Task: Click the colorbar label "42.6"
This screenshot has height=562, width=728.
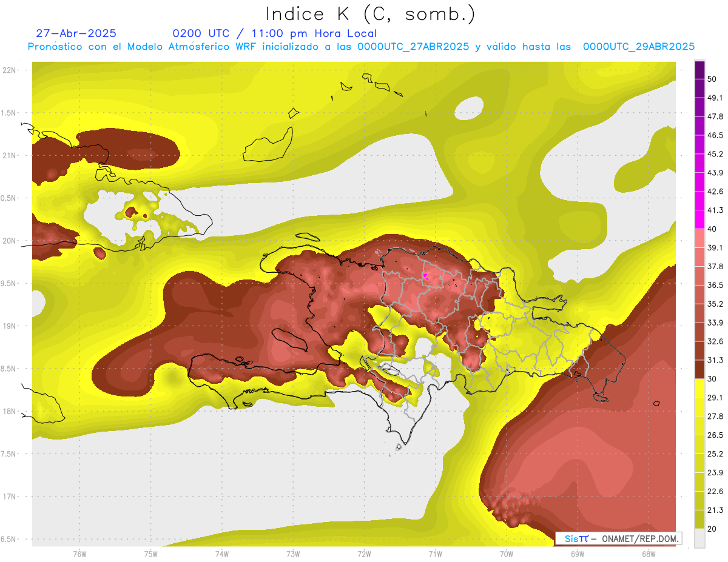Action: [x=715, y=192]
